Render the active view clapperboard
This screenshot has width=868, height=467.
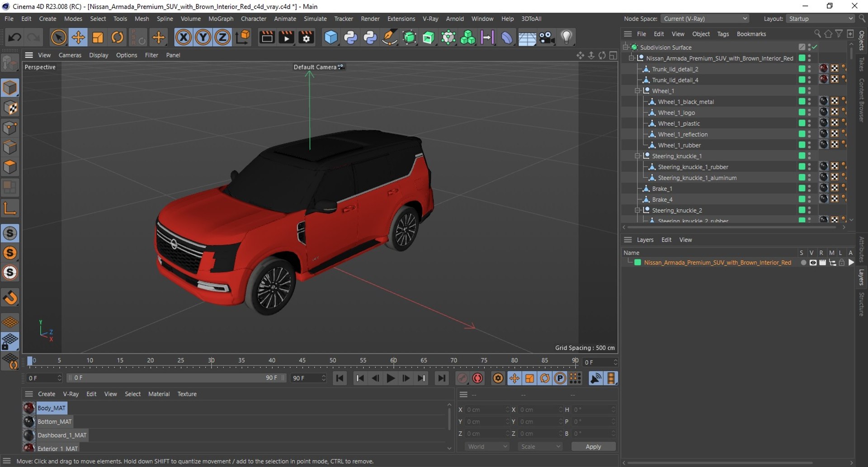point(267,37)
